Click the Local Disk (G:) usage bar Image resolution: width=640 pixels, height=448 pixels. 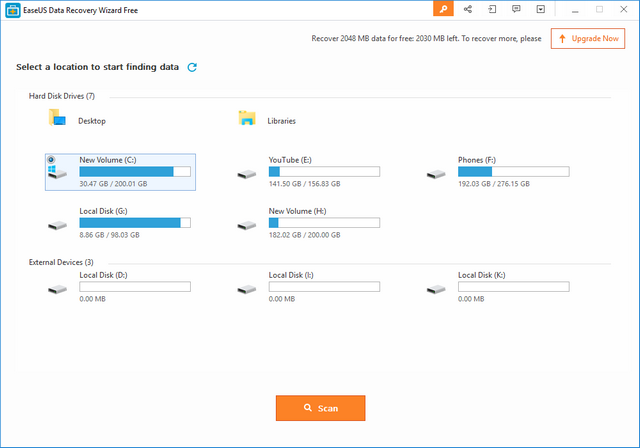coord(135,222)
